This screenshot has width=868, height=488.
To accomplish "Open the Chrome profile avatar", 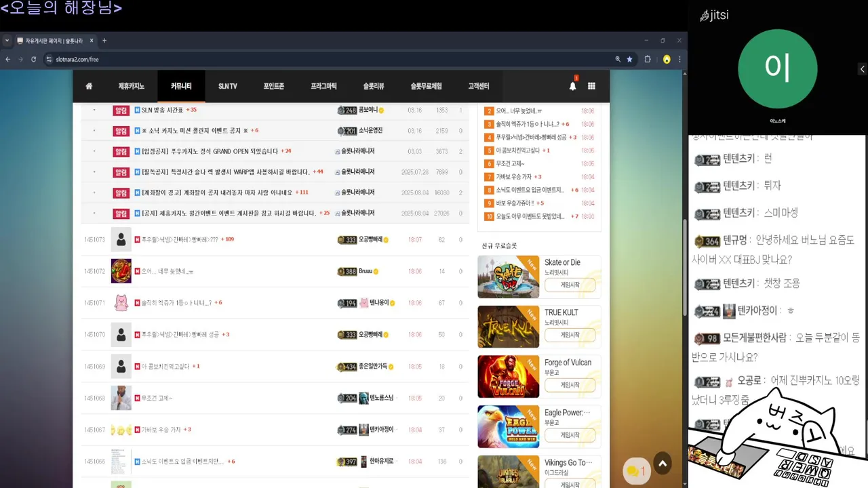I will coord(667,60).
